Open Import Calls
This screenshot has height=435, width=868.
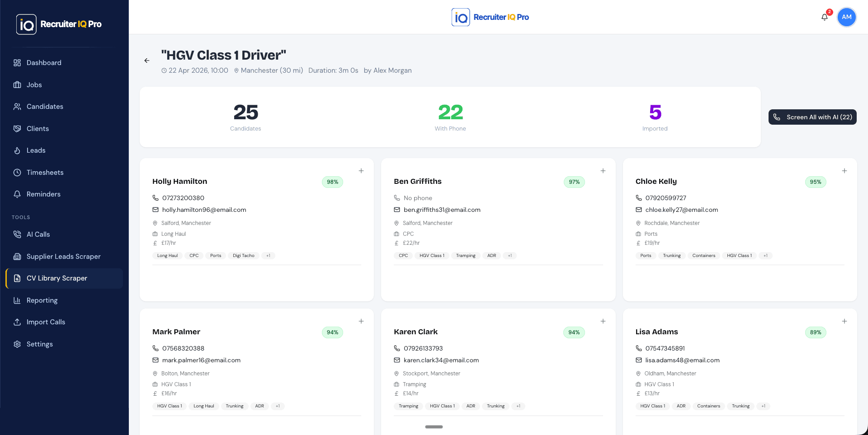(x=64, y=322)
